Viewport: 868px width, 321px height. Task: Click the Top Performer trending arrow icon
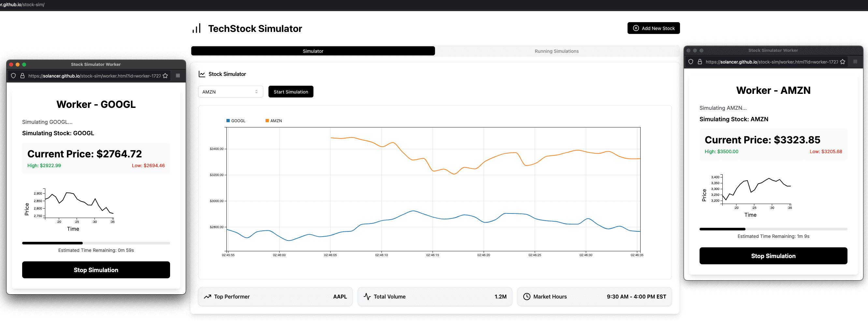tap(208, 296)
